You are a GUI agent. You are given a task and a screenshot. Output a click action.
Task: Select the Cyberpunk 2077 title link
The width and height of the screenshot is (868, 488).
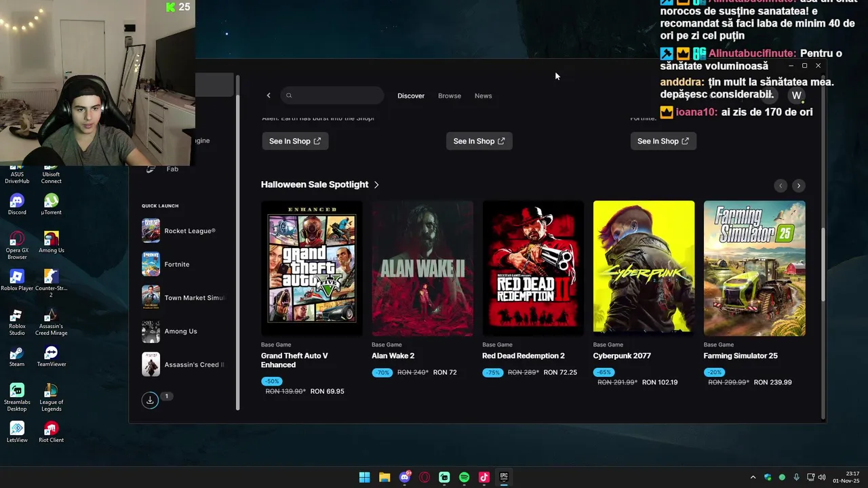[622, 356]
